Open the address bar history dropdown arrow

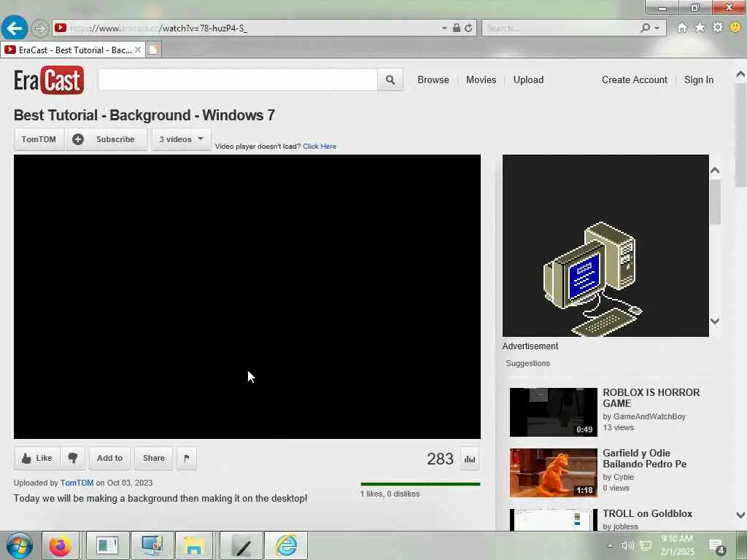[x=444, y=28]
